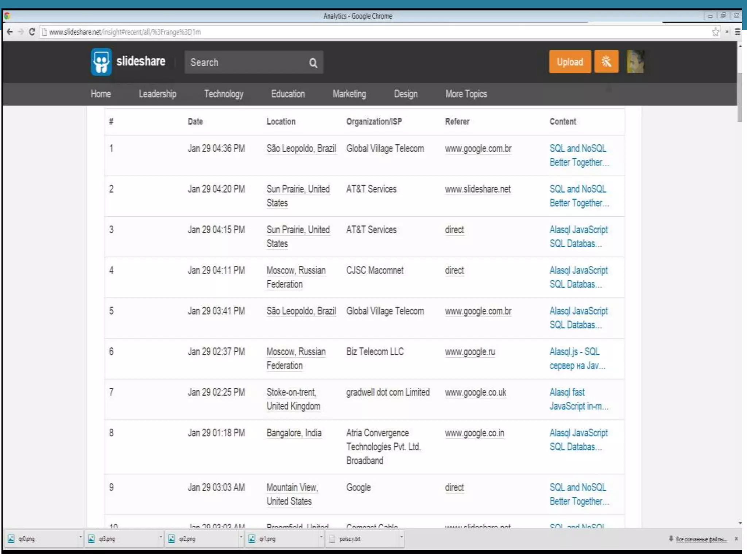This screenshot has height=560, width=747.
Task: Open Alasql JavaScript link in row 3
Action: pyautogui.click(x=578, y=237)
